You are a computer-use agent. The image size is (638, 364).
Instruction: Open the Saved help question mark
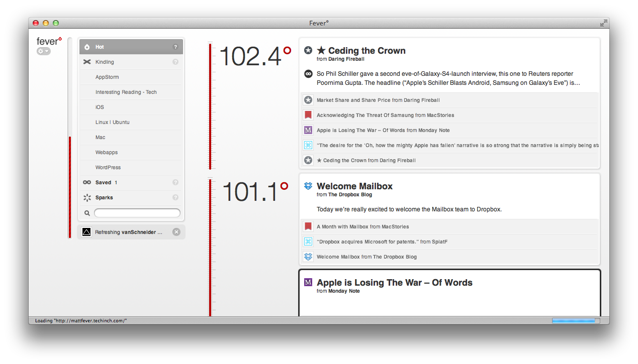click(x=175, y=182)
